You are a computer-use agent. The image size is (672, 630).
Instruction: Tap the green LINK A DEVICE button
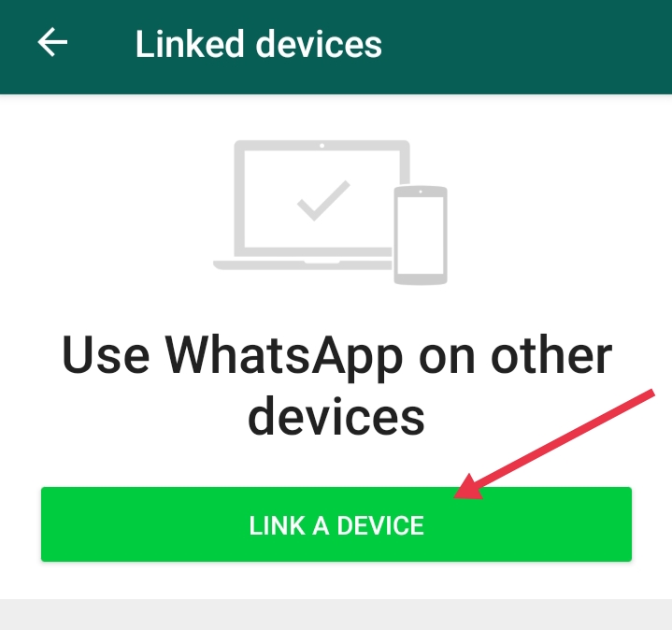tap(336, 524)
